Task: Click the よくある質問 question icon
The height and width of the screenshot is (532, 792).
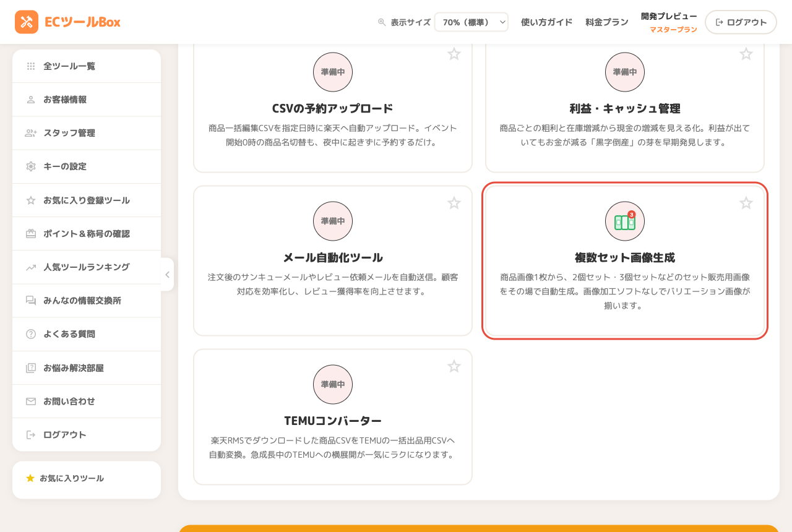Action: (x=31, y=334)
